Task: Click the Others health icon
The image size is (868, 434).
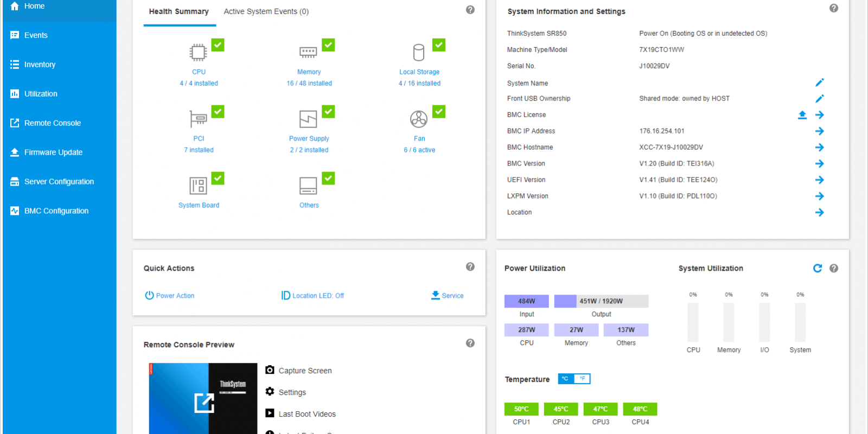Action: (x=309, y=186)
